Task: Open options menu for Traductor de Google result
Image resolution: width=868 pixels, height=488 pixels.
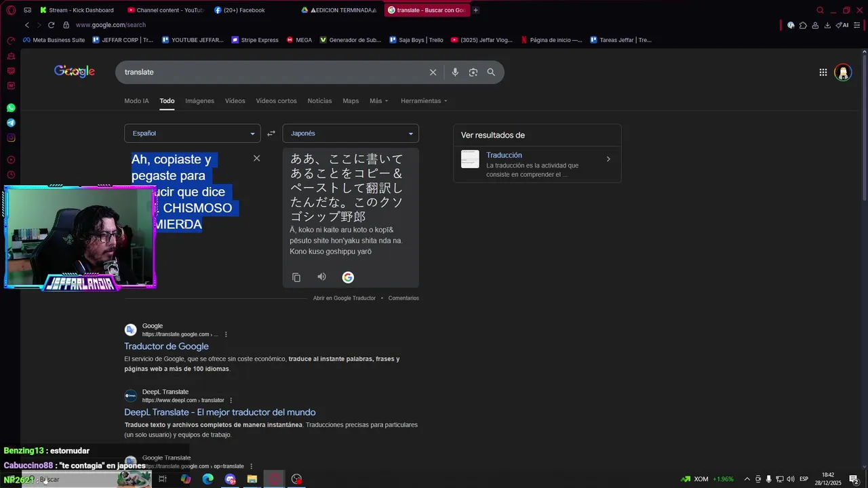Action: click(226, 334)
